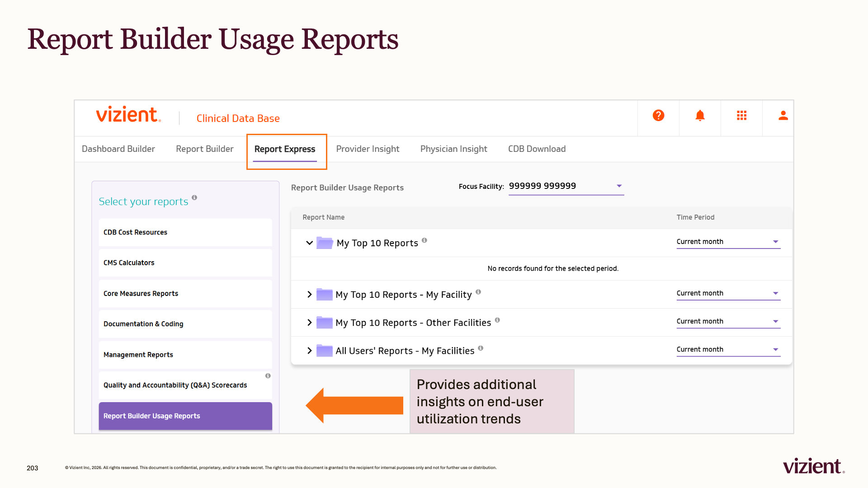Screen dimensions: 868x488
Task: Open Time Period dropdown for All Users' Reports
Action: [x=728, y=349]
